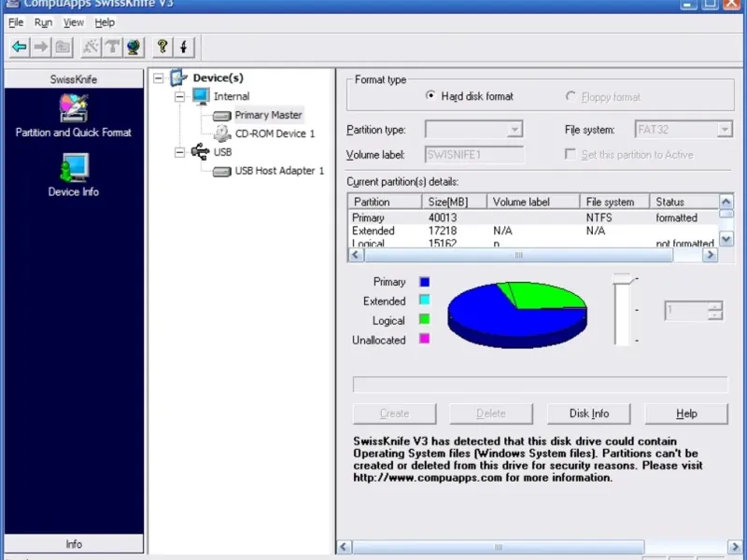
Task: Enable Set this partition to Active
Action: coord(571,155)
